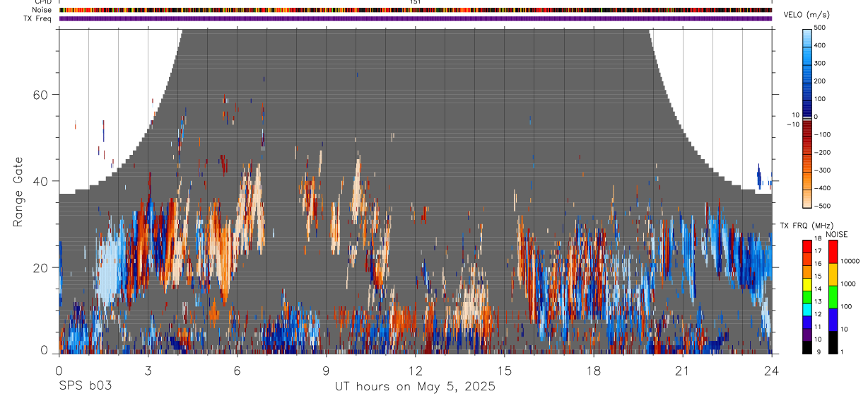Click the cyan 12–13 MHz frequency swatch
The height and width of the screenshot is (401, 868).
tap(807, 309)
